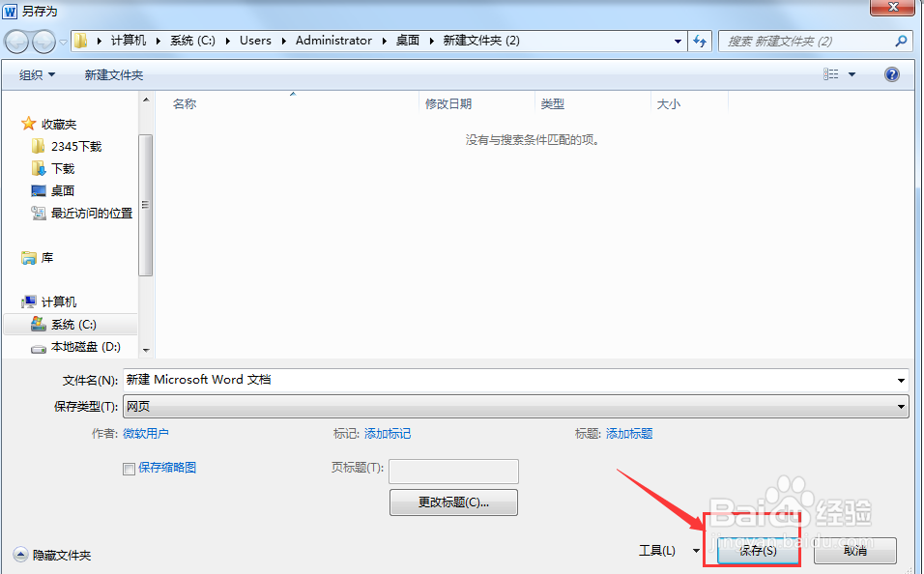Image resolution: width=924 pixels, height=574 pixels.
Task: Check the 保存缩略图 save thumbnail checkbox
Action: point(129,469)
